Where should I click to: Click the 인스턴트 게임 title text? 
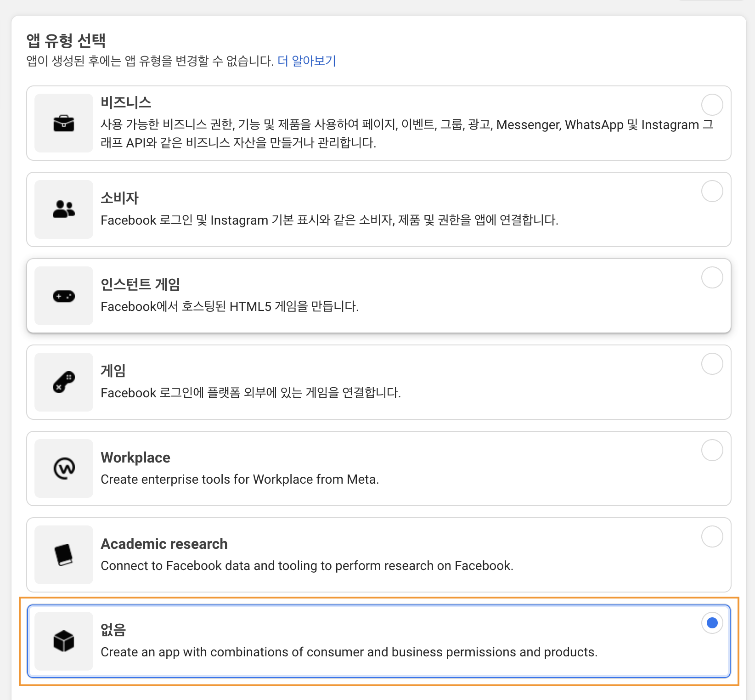pyautogui.click(x=140, y=284)
